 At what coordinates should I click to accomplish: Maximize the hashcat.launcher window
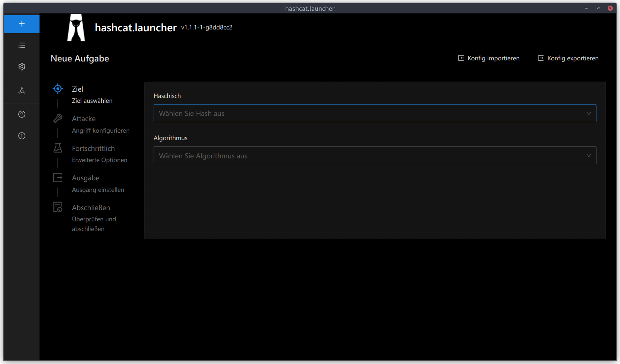point(598,8)
